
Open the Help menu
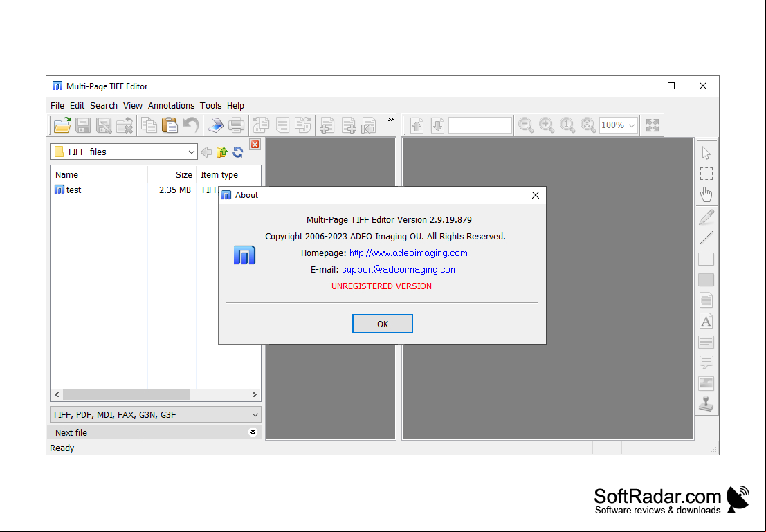235,106
